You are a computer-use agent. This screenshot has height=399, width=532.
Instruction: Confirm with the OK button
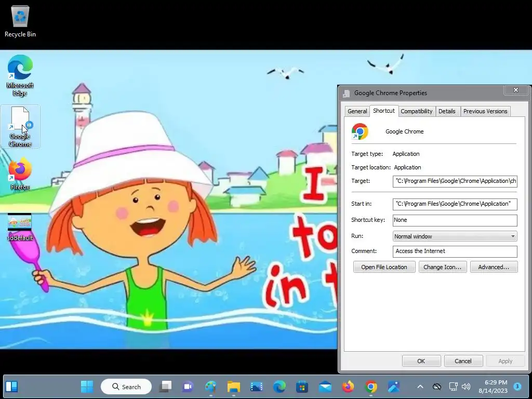pyautogui.click(x=421, y=361)
